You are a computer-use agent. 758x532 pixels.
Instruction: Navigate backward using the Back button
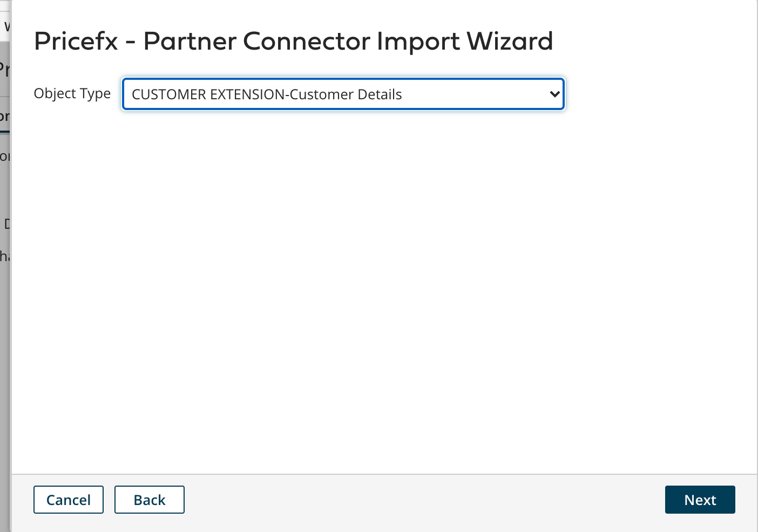149,500
